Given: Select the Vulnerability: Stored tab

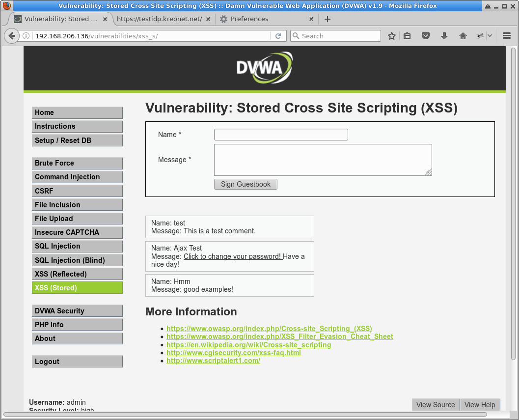Looking at the screenshot, I should coord(60,19).
